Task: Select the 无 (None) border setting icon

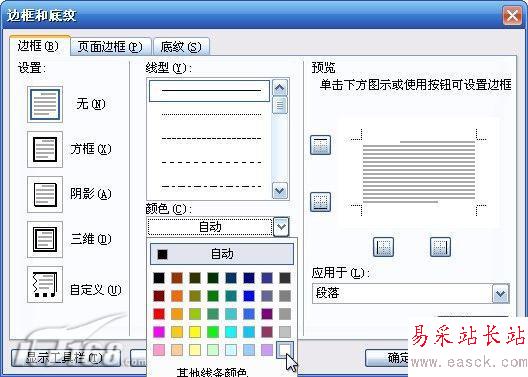Action: click(45, 104)
